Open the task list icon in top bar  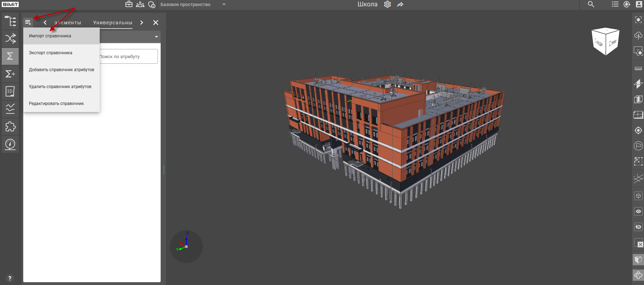click(615, 4)
